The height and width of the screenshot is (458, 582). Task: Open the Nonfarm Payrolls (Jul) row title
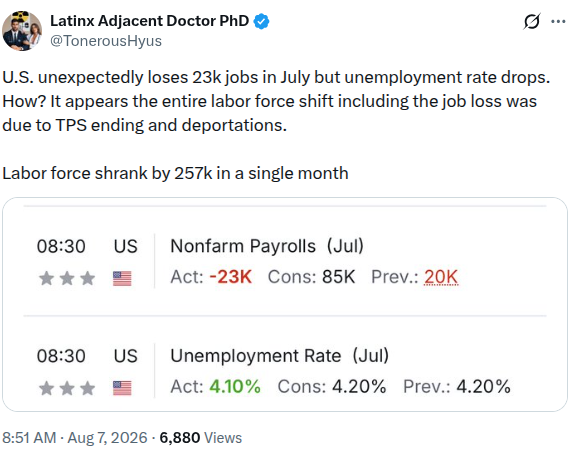(267, 246)
